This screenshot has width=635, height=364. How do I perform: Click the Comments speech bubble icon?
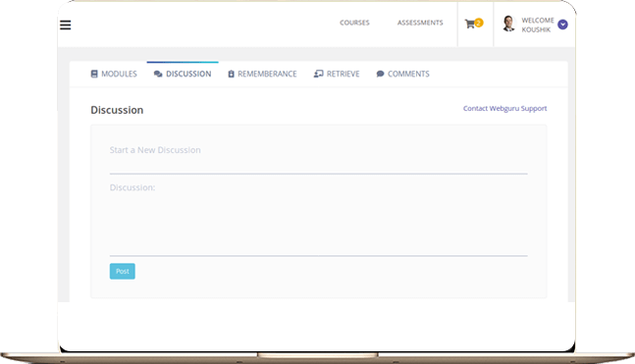380,74
